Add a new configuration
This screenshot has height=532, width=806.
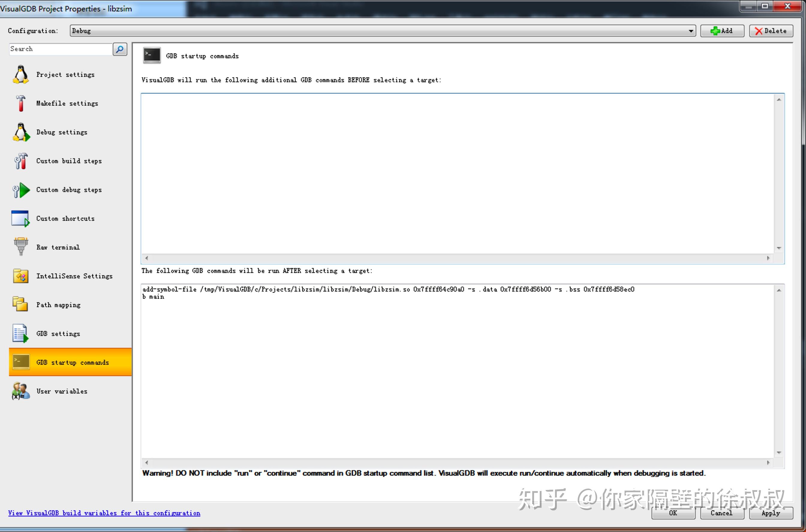click(722, 31)
